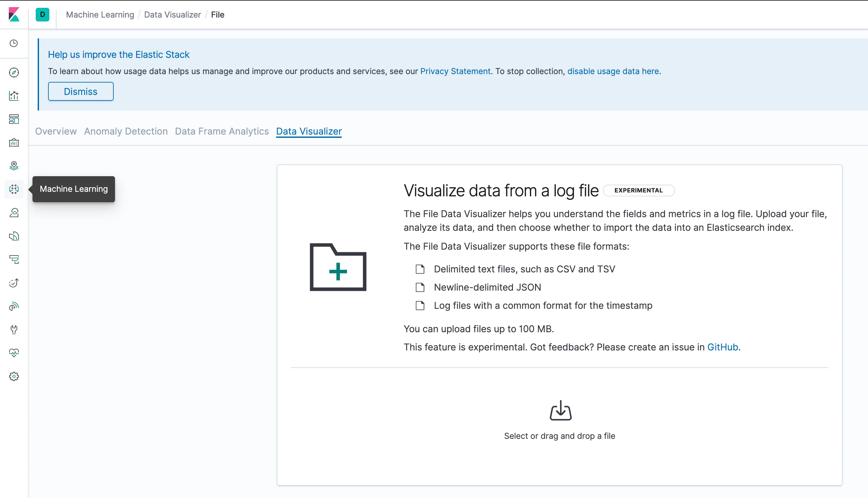
Task: Click disable usage data here link
Action: point(613,71)
